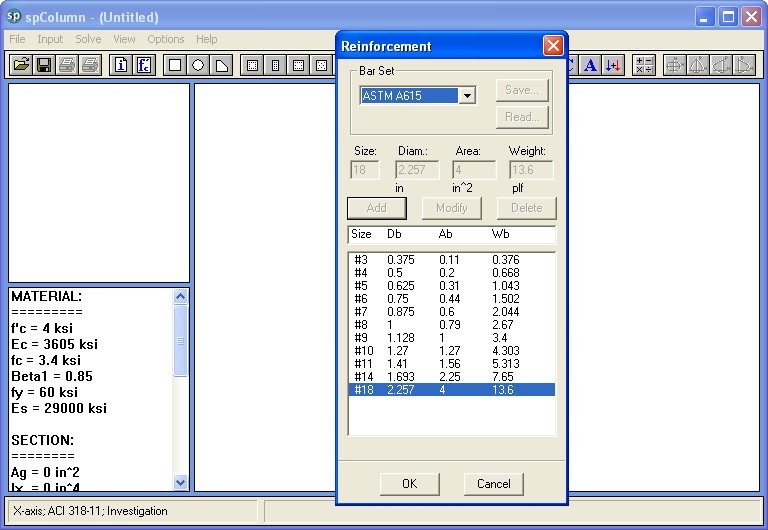Open the File menu
Image resolution: width=768 pixels, height=530 pixels.
[17, 39]
